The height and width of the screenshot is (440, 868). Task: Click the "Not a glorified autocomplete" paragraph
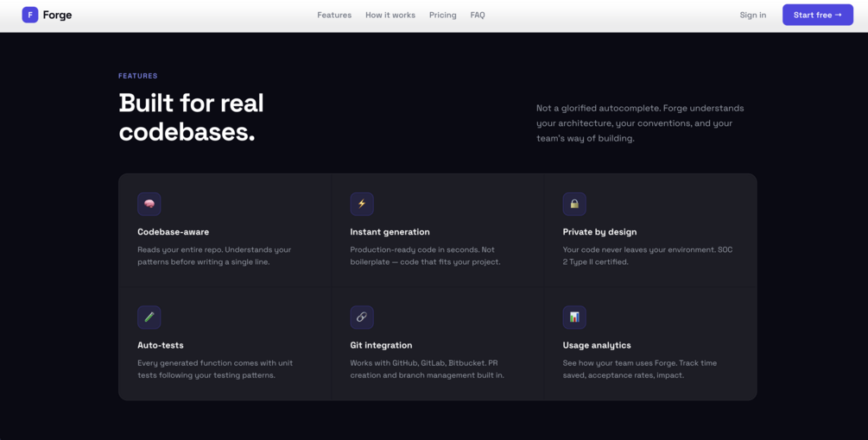point(641,123)
